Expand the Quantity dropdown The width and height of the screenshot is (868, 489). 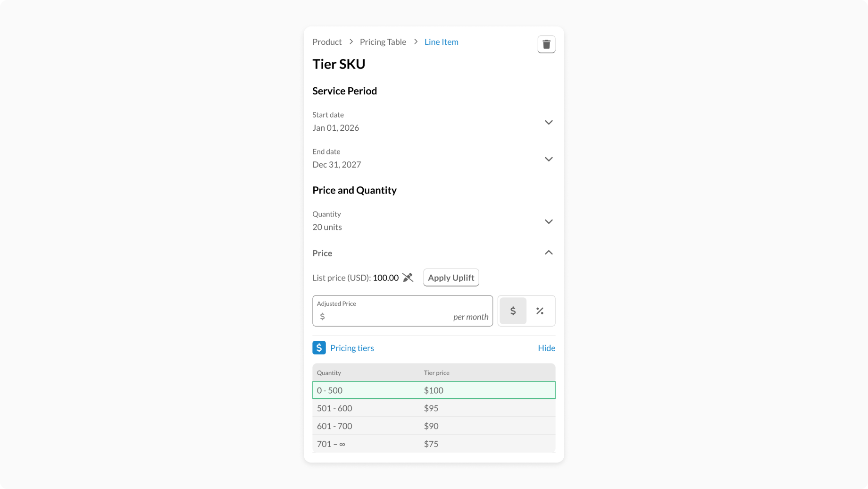tap(548, 221)
